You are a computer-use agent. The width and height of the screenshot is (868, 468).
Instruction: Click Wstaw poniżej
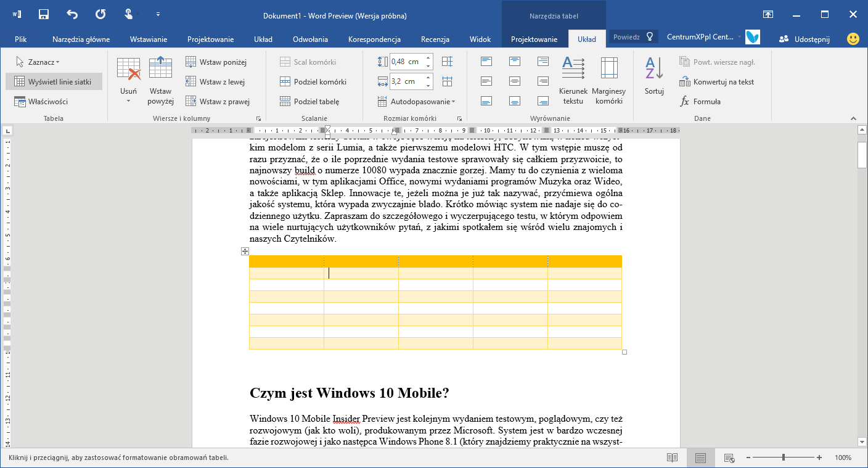216,62
